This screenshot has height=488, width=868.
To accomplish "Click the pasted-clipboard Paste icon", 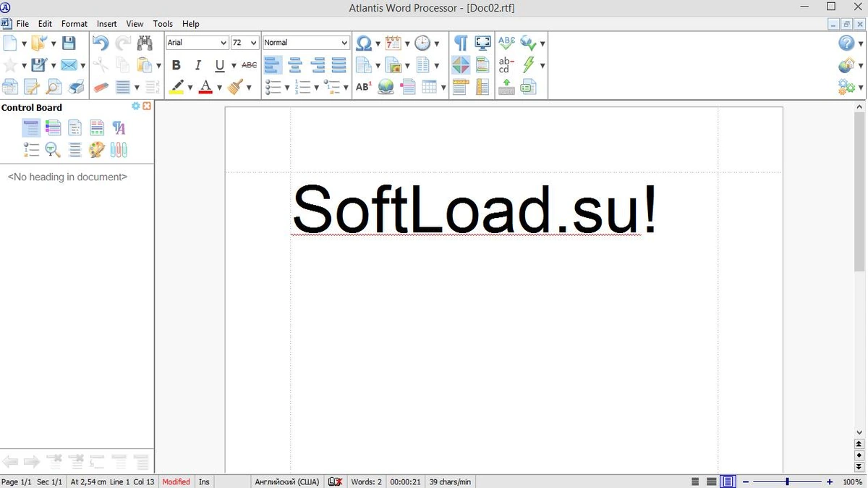I will (x=145, y=65).
